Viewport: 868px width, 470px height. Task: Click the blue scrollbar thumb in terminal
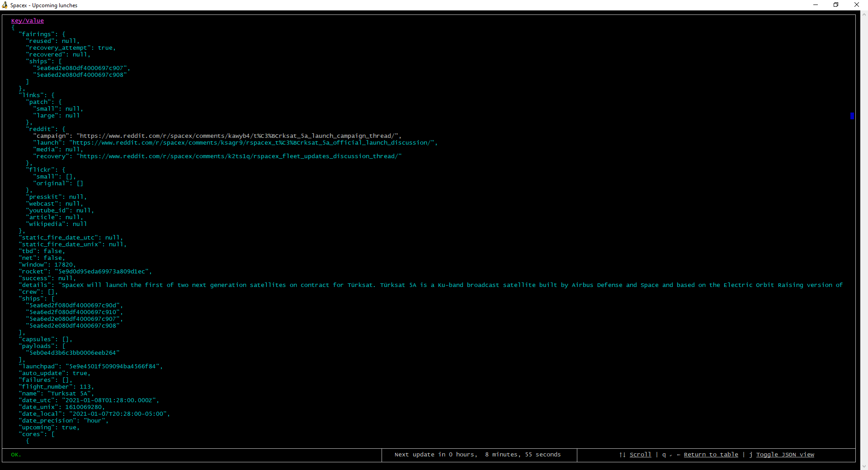(x=852, y=116)
